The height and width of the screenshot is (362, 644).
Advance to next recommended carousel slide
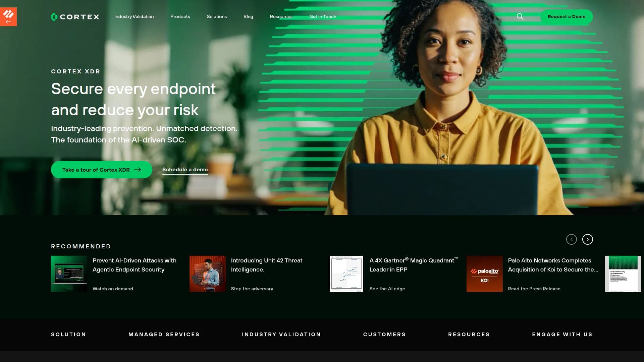point(588,239)
